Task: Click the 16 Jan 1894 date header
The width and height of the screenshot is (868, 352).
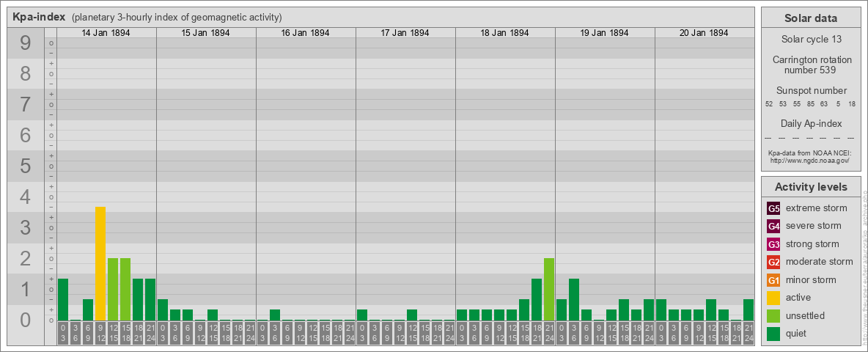Action: 305,33
